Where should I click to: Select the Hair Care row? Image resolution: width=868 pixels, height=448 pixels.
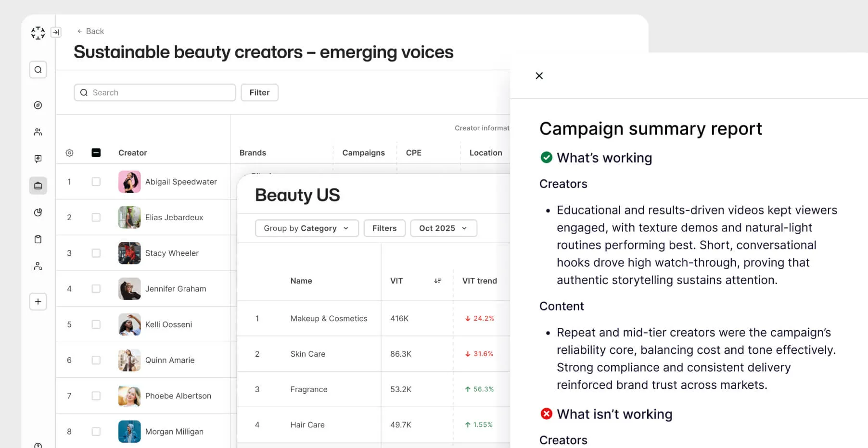[x=374, y=425]
